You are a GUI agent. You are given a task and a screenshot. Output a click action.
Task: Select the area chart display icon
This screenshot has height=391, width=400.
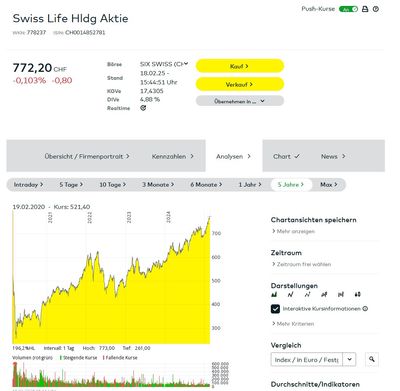(274, 294)
